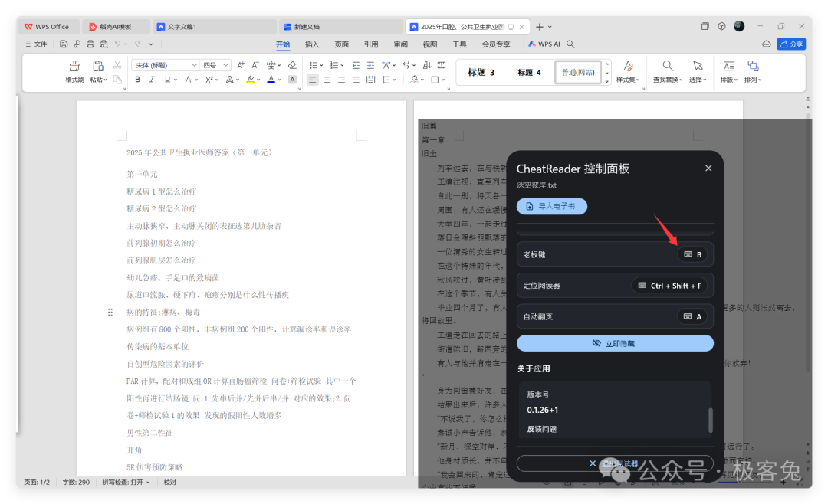
Task: Switch to the 审阅 (Review) ribbon tab
Action: pyautogui.click(x=401, y=44)
